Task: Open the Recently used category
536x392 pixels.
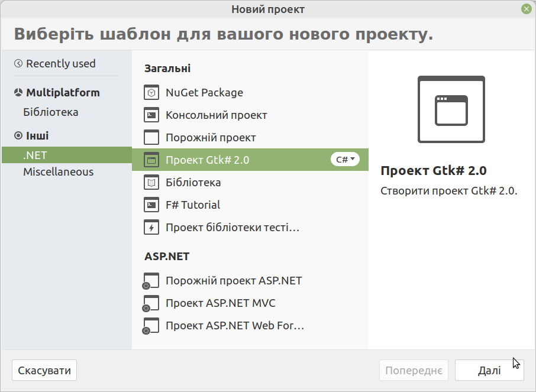Action: pyautogui.click(x=54, y=64)
